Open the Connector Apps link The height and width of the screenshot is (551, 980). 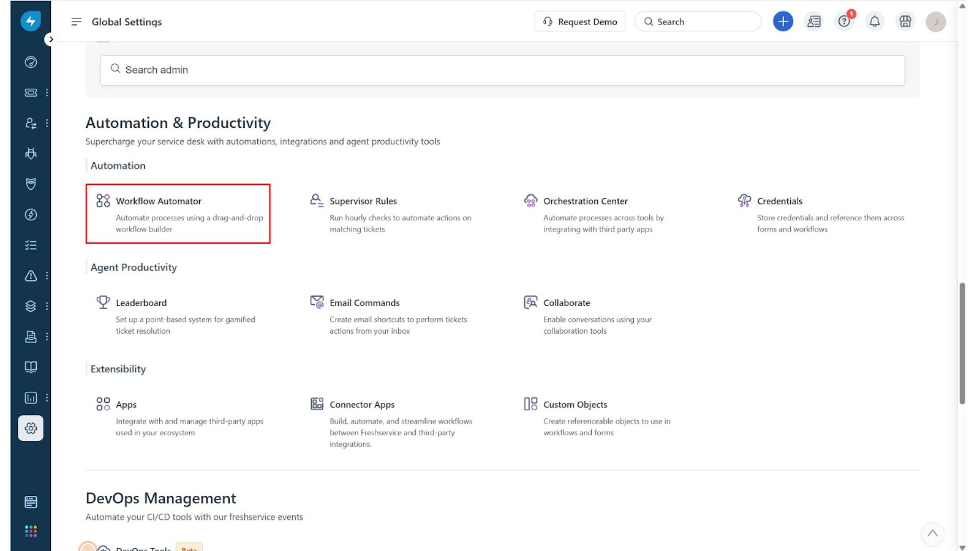(x=362, y=405)
